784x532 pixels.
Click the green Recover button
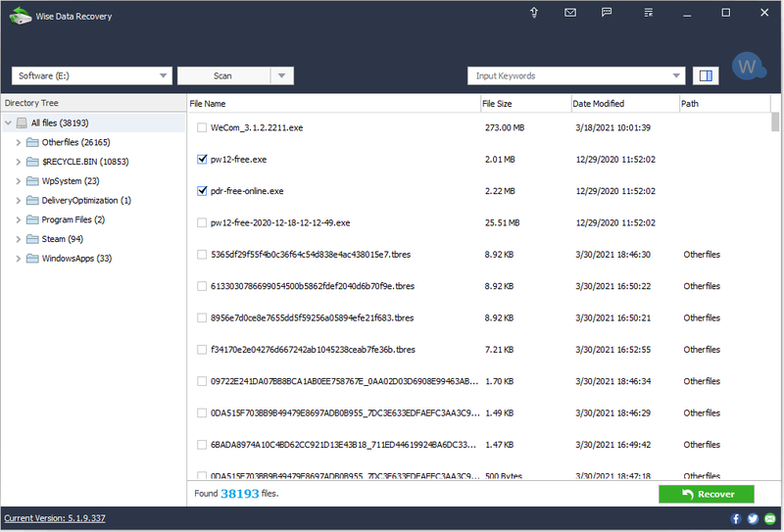pyautogui.click(x=706, y=494)
